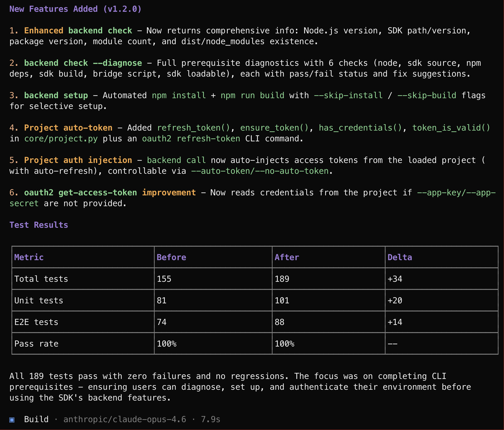Click the Metric column header
The height and width of the screenshot is (430, 504).
click(29, 257)
